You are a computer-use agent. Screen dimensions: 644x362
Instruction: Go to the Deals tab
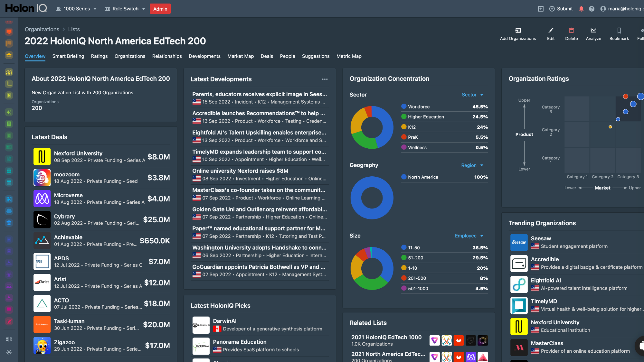267,56
